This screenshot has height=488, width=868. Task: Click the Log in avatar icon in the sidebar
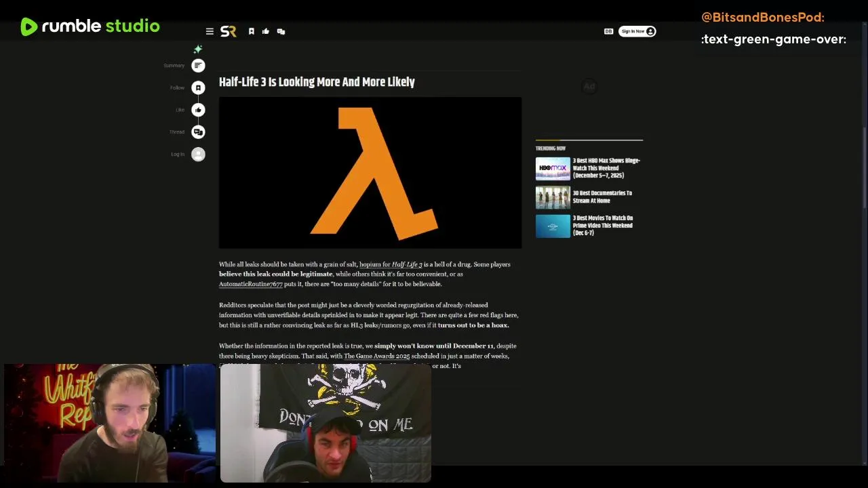pyautogui.click(x=198, y=154)
